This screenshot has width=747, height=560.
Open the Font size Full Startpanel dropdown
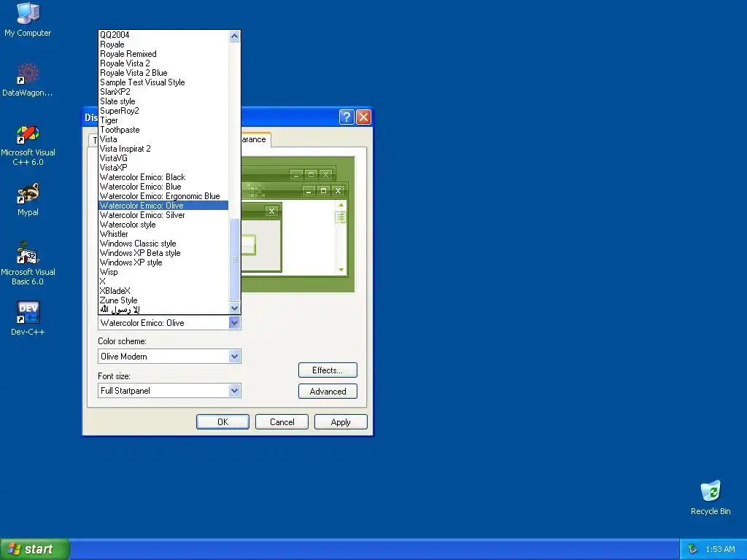(234, 391)
